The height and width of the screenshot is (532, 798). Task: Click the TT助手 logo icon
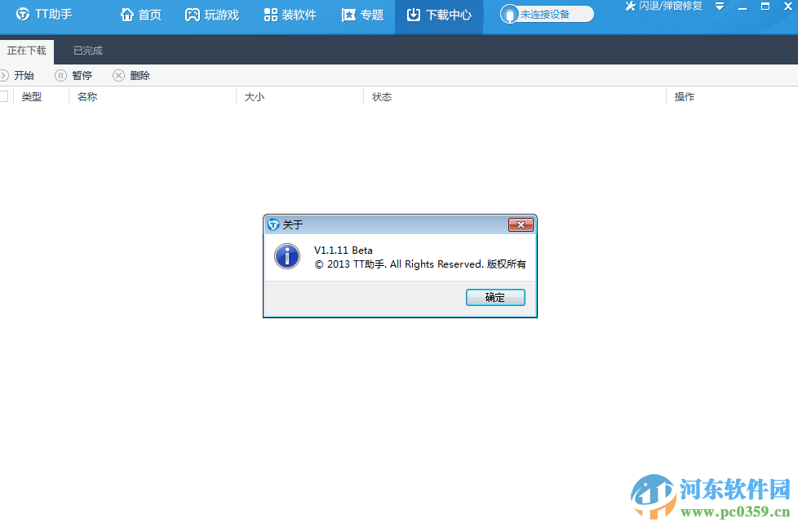point(23,14)
